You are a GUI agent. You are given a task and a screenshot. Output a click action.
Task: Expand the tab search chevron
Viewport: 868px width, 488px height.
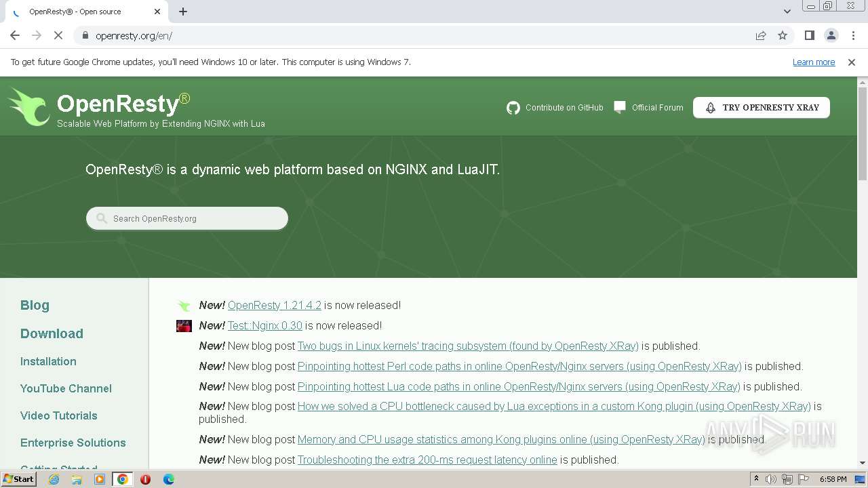(787, 12)
